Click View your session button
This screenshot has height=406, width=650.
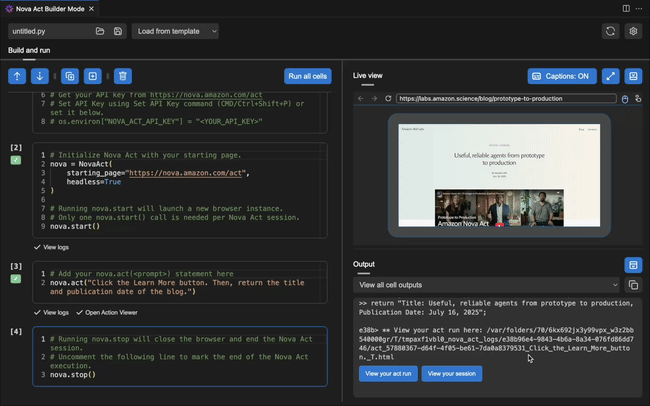pos(451,374)
